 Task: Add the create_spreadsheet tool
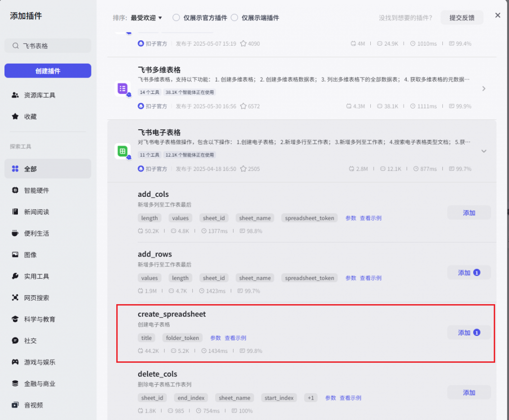click(x=469, y=333)
